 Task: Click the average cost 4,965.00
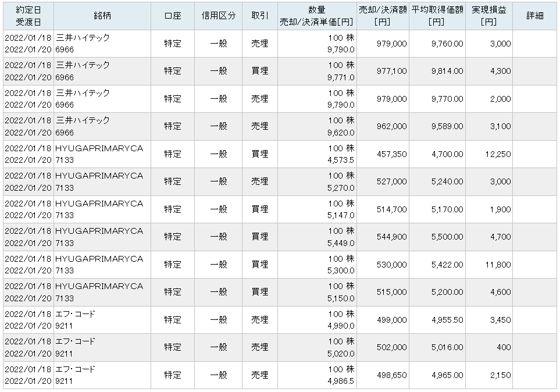[x=447, y=375]
